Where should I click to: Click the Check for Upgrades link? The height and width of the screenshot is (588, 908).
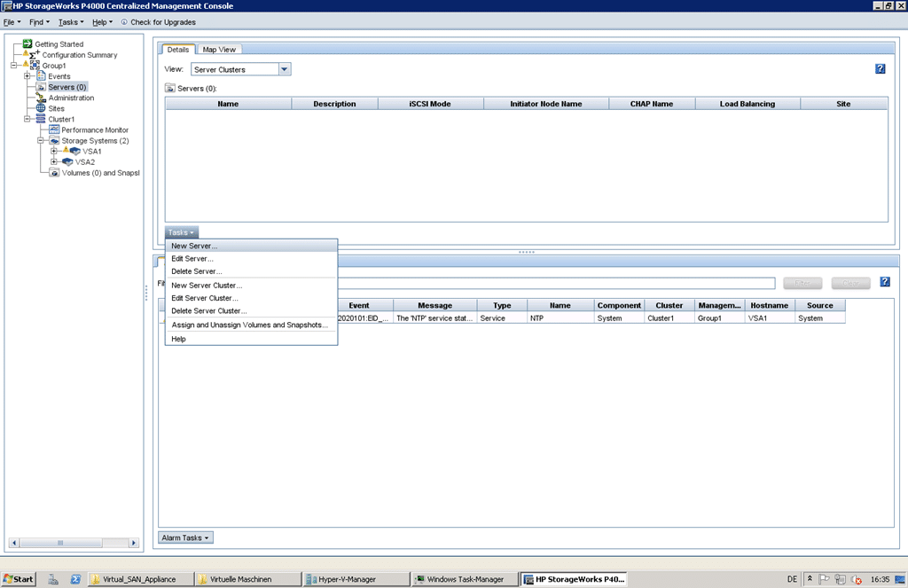point(163,22)
